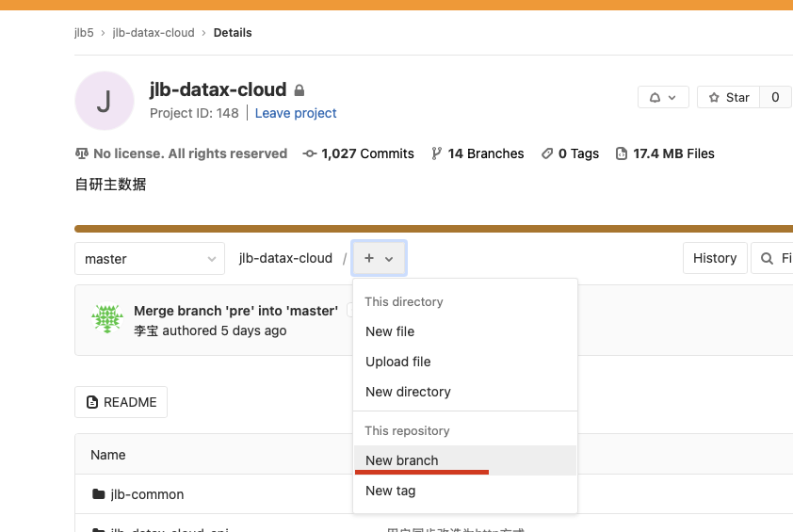Click the jlb-common folder icon
The image size is (793, 532).
(x=98, y=494)
